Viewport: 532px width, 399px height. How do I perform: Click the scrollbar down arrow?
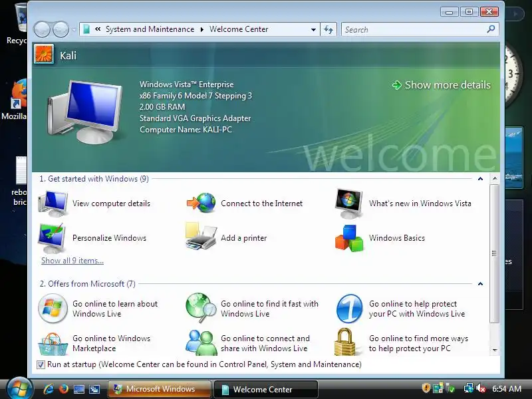click(x=495, y=350)
